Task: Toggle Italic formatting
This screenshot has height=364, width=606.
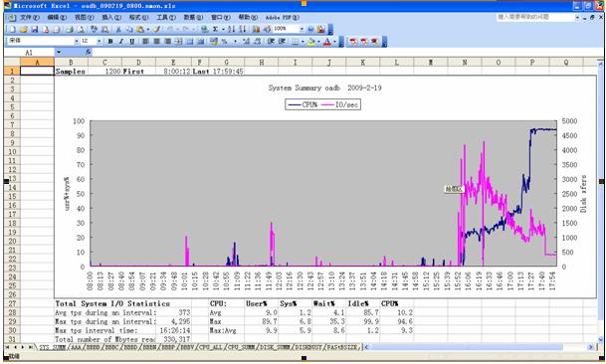Action: click(121, 42)
